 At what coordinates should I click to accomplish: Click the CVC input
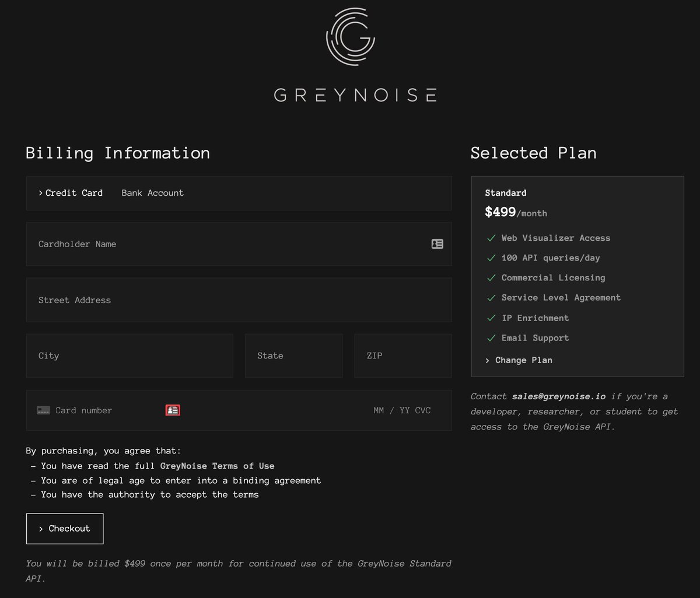point(423,410)
